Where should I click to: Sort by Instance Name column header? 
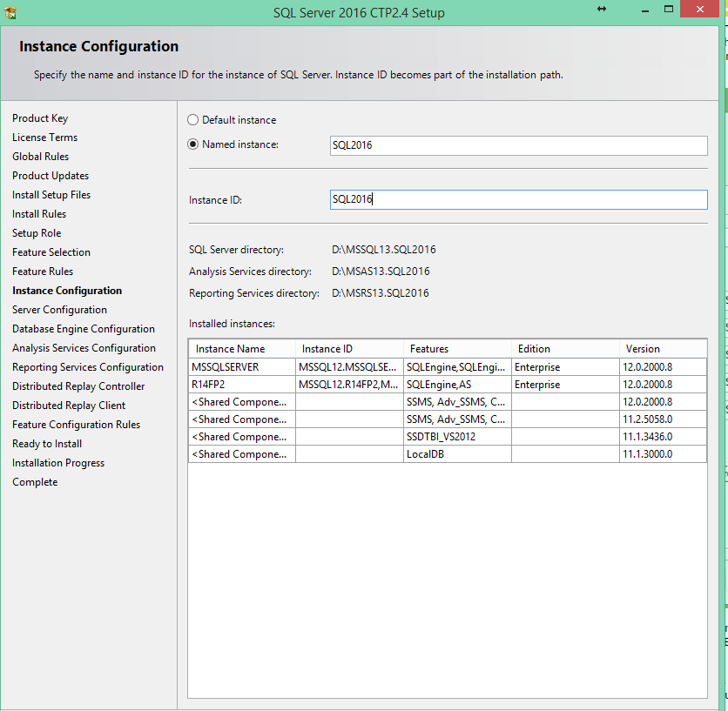(242, 349)
